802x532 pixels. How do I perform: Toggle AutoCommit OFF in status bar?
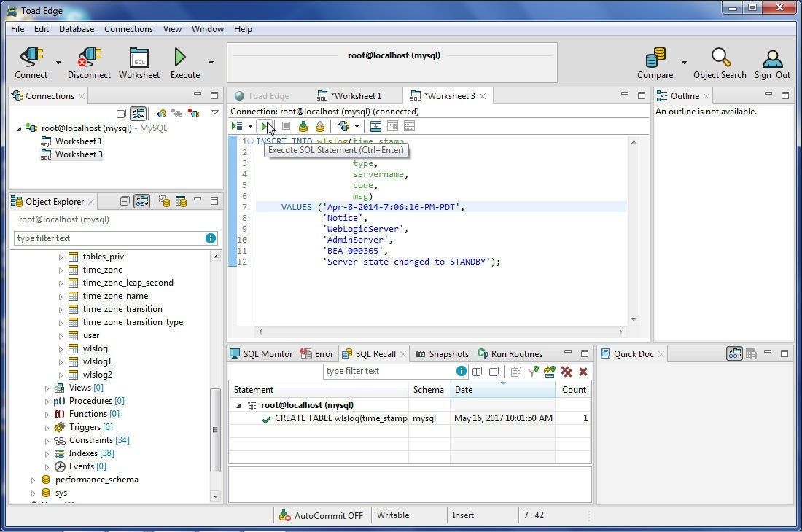(x=322, y=516)
